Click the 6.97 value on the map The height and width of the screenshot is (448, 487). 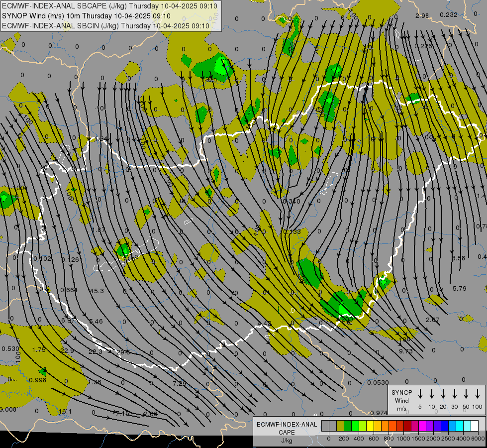[x=68, y=320]
